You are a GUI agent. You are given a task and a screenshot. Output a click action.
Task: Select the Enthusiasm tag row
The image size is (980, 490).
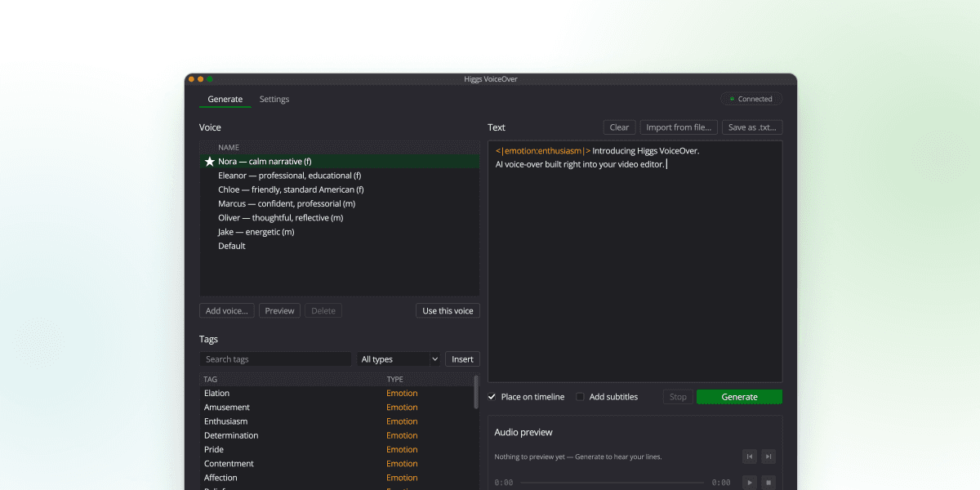(x=336, y=421)
